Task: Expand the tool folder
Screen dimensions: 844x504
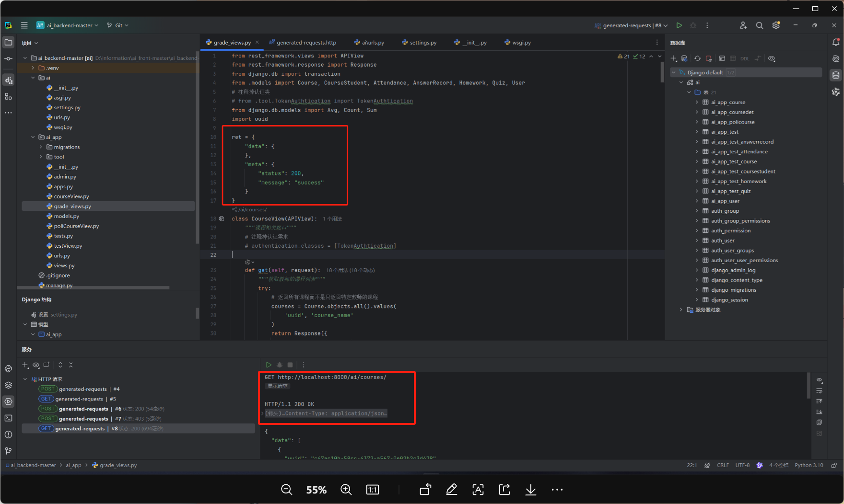Action: click(41, 157)
